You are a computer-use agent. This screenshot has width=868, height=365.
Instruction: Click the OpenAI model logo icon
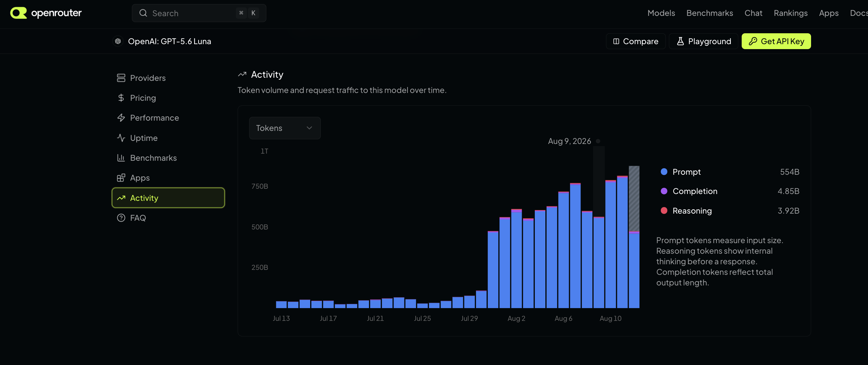[118, 41]
